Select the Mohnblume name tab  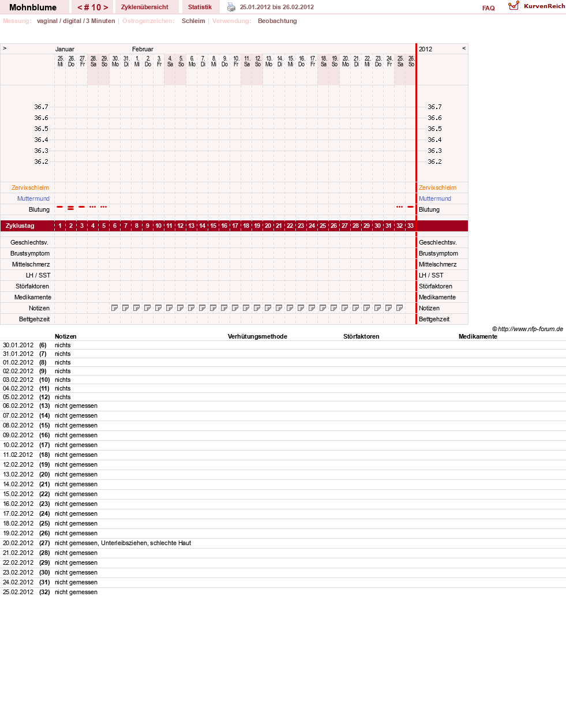(33, 7)
